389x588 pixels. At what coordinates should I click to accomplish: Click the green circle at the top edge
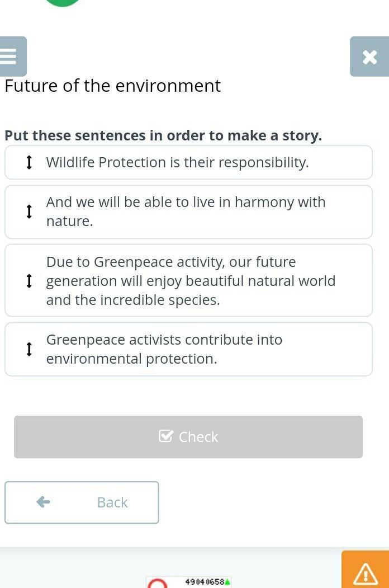point(63,2)
